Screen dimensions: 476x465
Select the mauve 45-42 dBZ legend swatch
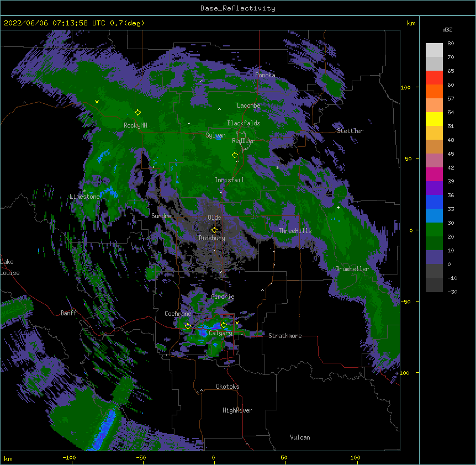click(x=434, y=160)
